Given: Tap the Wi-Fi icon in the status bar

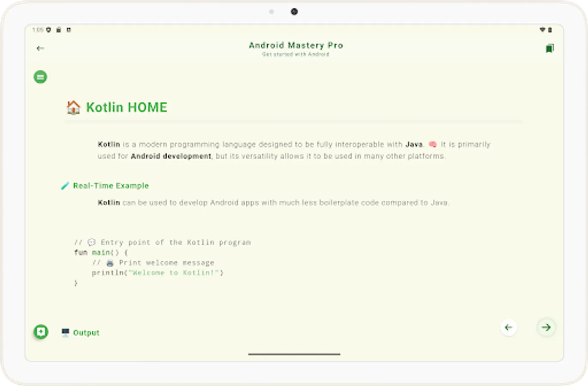Looking at the screenshot, I should pyautogui.click(x=542, y=30).
